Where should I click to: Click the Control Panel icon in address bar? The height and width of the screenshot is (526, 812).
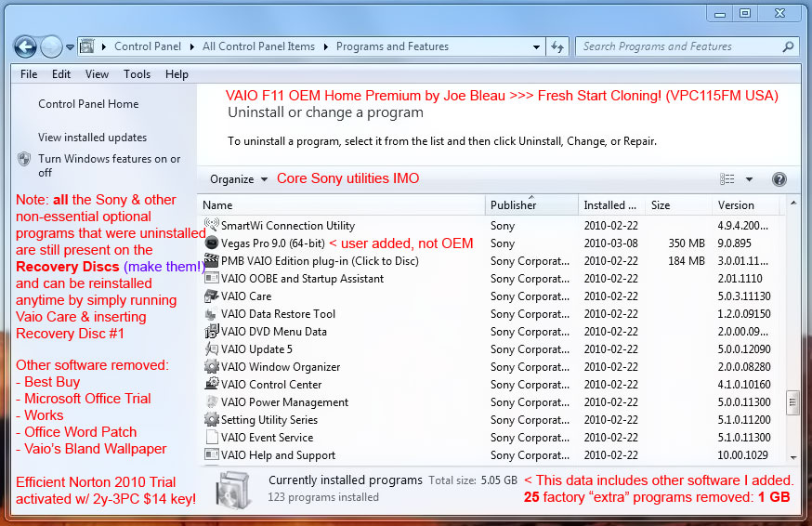pos(87,46)
